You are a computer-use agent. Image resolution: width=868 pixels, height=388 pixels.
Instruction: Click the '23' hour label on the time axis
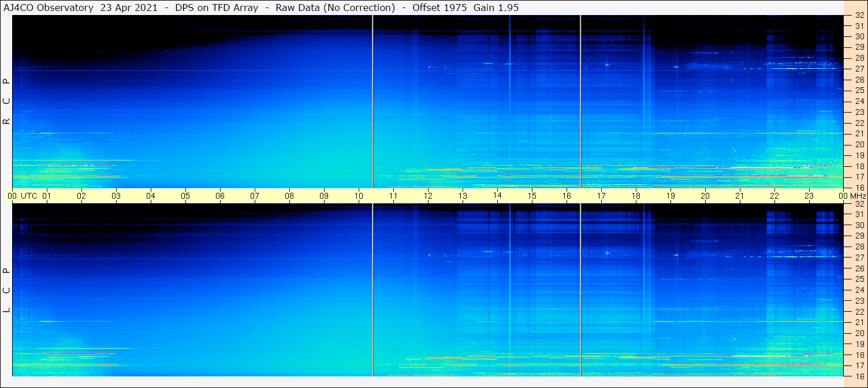click(809, 196)
